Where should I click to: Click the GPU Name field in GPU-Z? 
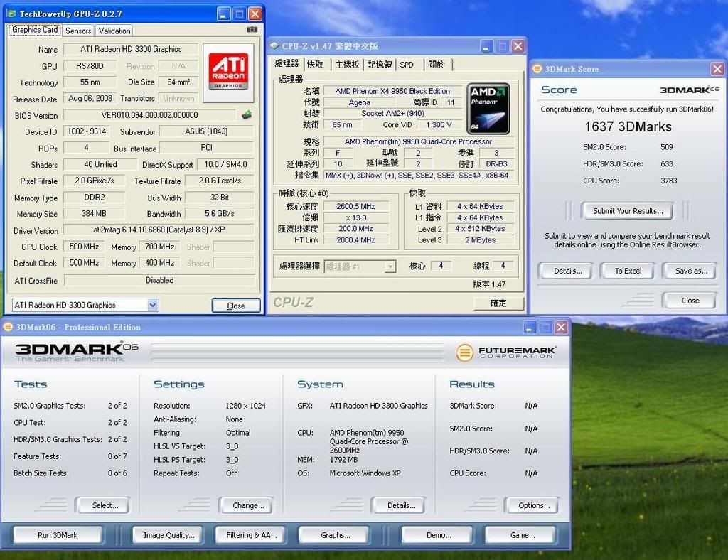pyautogui.click(x=131, y=49)
